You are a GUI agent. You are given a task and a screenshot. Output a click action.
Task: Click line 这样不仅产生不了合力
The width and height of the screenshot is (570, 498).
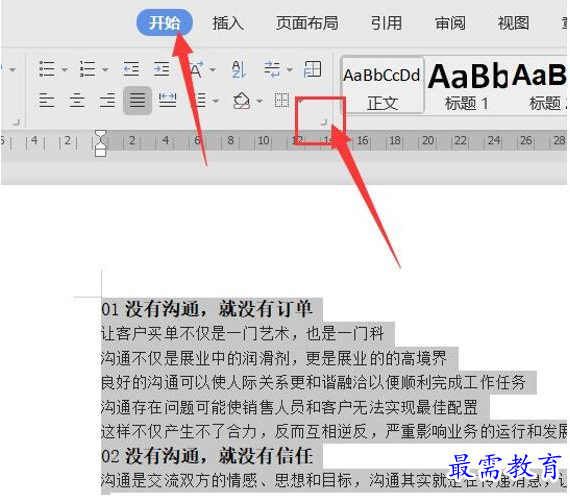[334, 431]
